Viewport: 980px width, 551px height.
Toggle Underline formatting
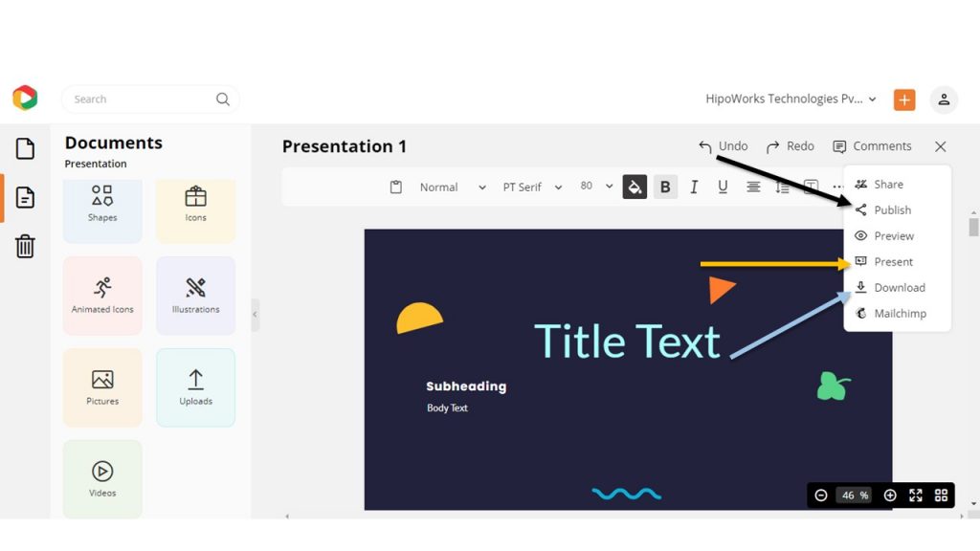point(723,187)
